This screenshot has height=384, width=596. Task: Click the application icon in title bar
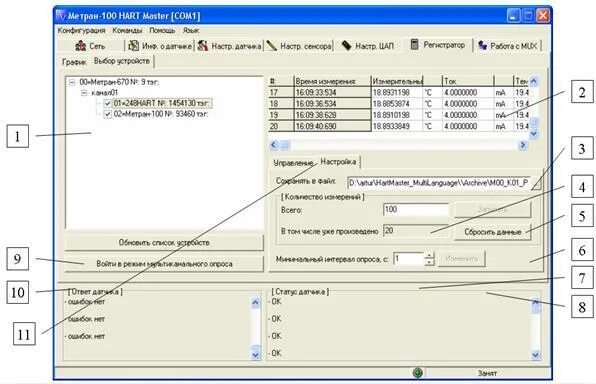61,16
